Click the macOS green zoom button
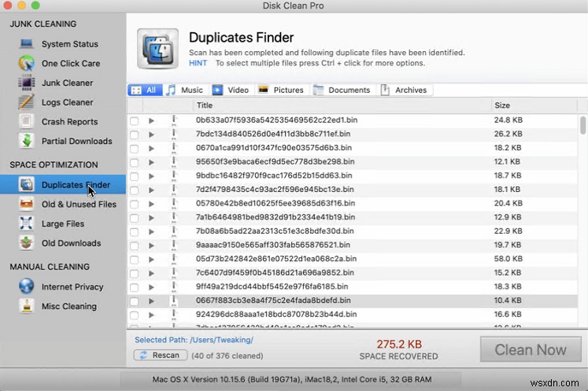Viewport: 588px width, 391px height. pos(35,6)
